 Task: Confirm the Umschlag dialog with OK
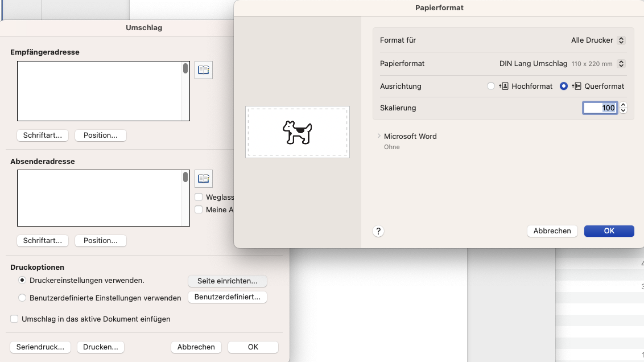253,347
